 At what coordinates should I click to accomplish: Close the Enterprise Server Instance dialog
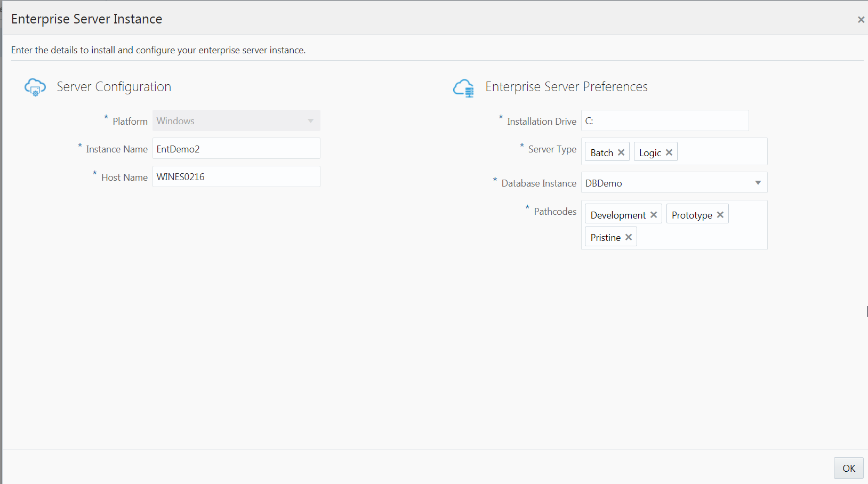click(861, 20)
